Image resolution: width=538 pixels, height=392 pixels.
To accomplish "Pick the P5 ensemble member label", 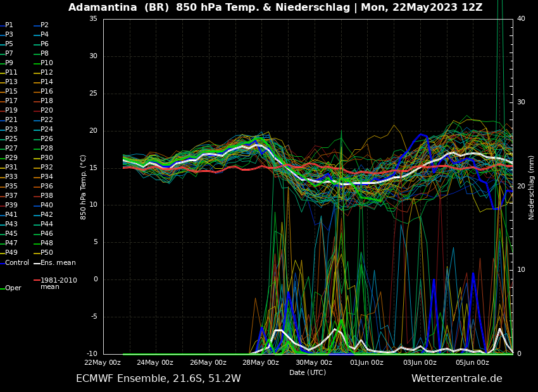I will point(7,44).
